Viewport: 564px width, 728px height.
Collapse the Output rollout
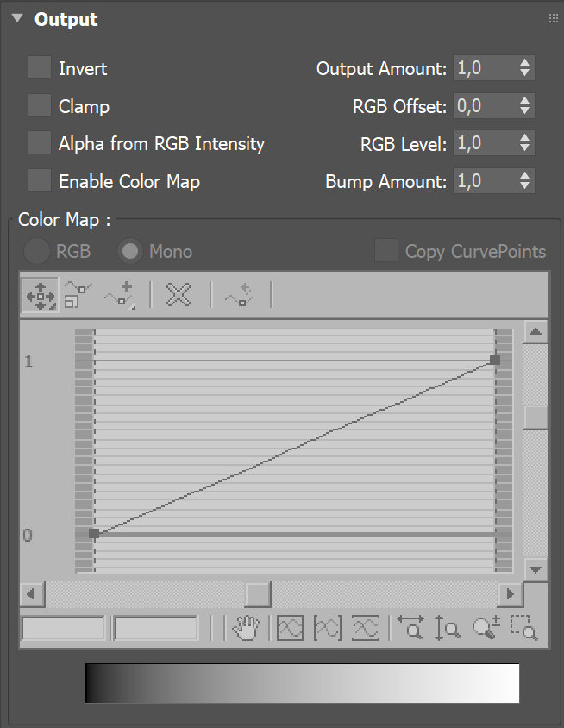[x=17, y=19]
